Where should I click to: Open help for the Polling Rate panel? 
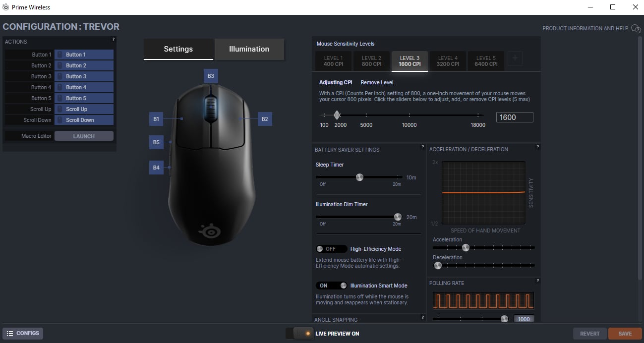(x=537, y=281)
